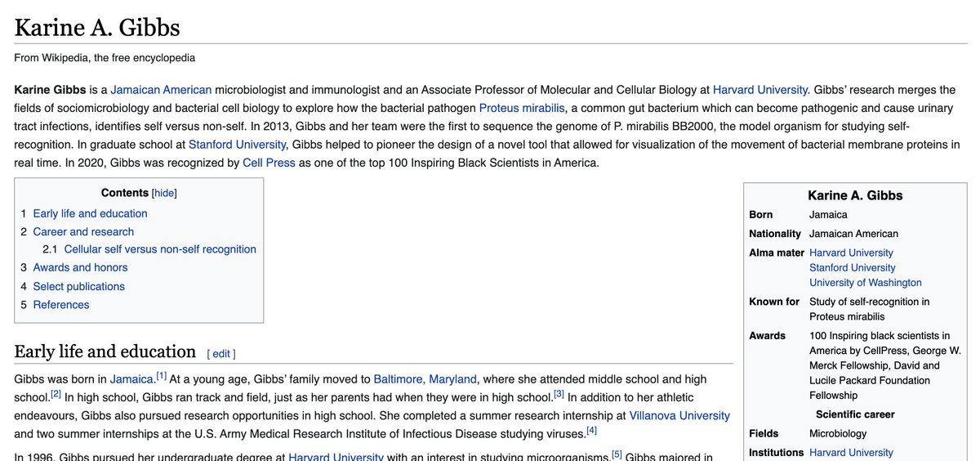Viewport: 980px width, 461px height.
Task: Go to Select publications in Contents
Action: 78,286
